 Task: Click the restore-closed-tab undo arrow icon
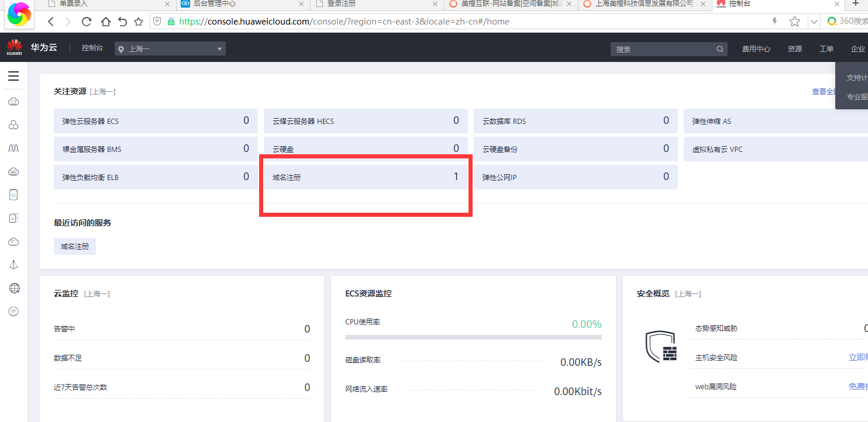[122, 22]
